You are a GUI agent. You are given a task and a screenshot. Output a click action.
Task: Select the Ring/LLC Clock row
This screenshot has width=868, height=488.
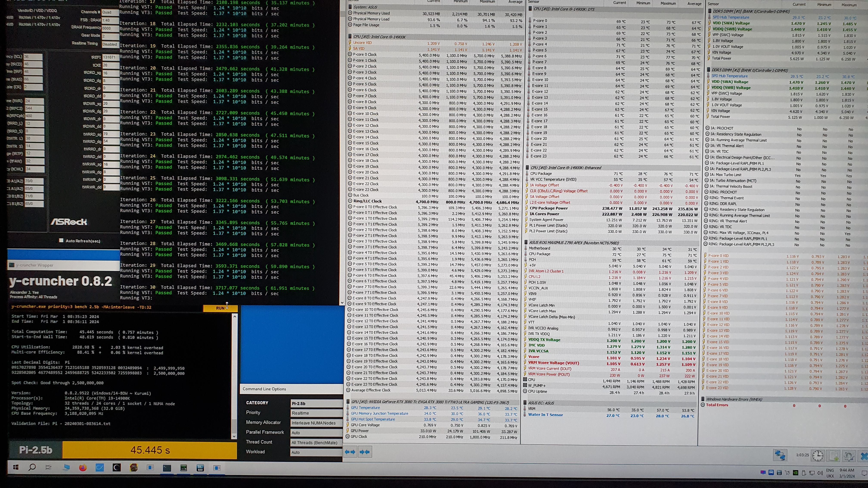434,201
